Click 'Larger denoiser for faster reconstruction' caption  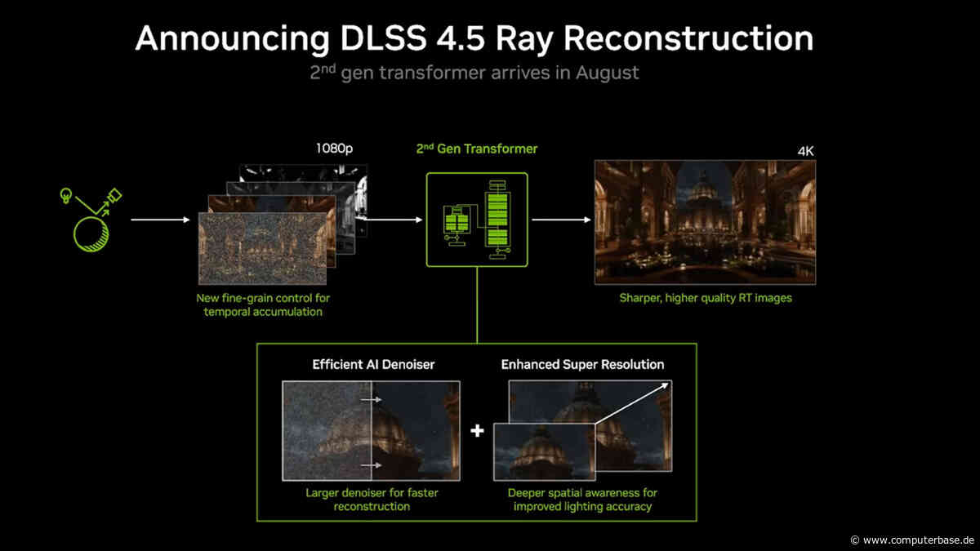click(372, 500)
